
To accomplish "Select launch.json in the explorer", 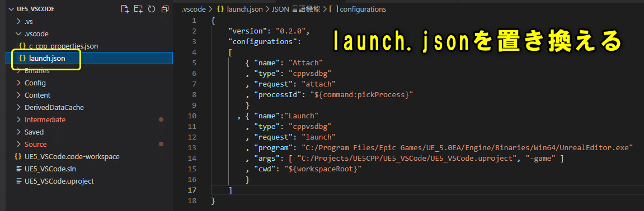I will coord(47,58).
